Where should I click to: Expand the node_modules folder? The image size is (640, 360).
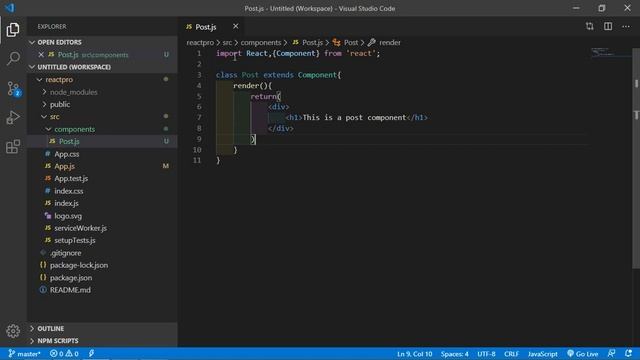102,92
